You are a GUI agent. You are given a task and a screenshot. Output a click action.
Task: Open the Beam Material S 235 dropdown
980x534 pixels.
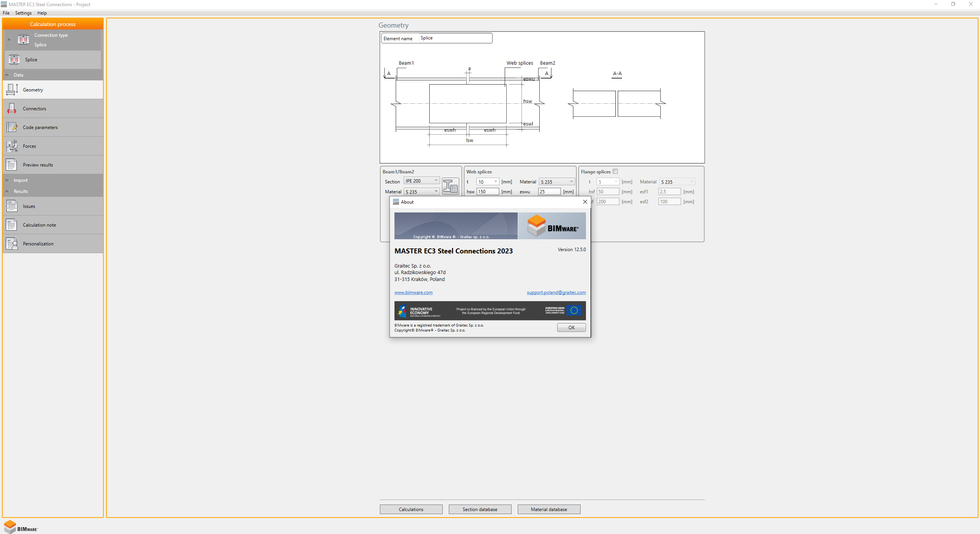pyautogui.click(x=421, y=191)
